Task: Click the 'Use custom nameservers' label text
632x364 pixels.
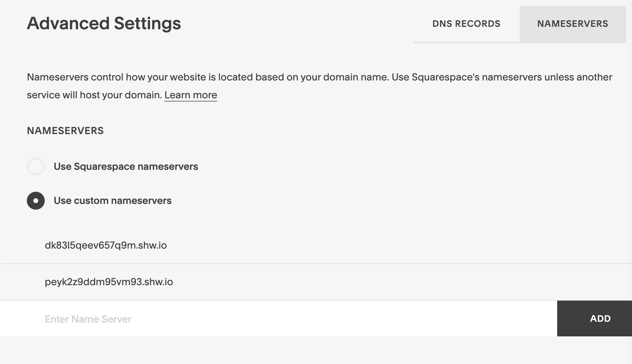Action: point(113,201)
